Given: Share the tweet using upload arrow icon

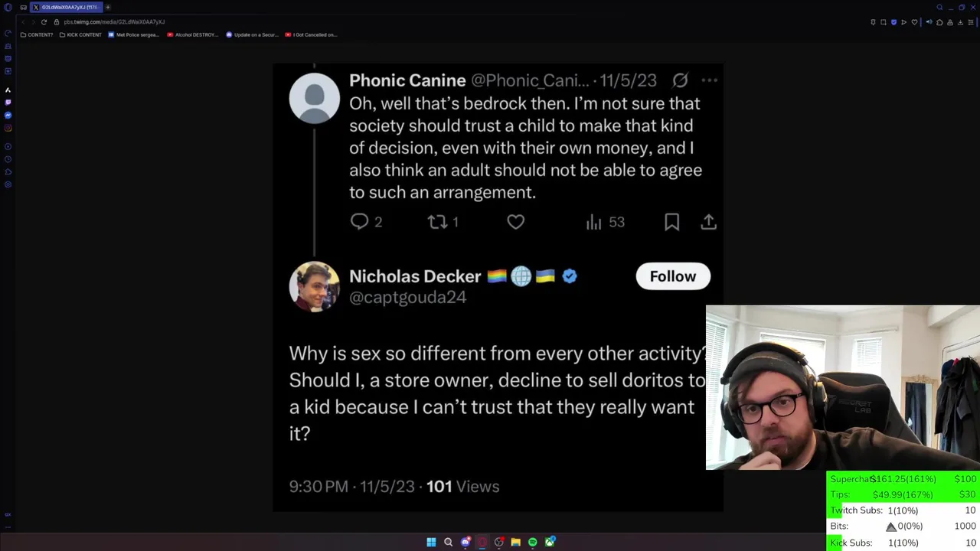Looking at the screenshot, I should [708, 222].
